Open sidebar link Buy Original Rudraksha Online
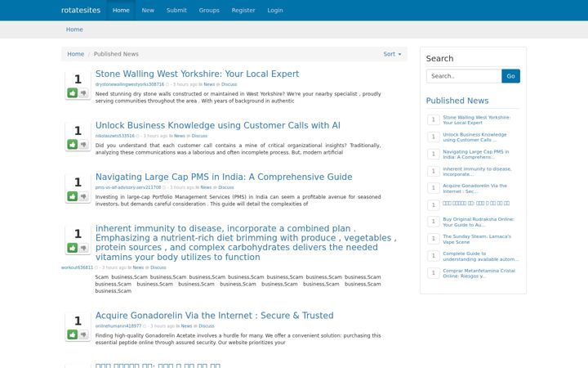This screenshot has height=368, width=588. (x=478, y=222)
